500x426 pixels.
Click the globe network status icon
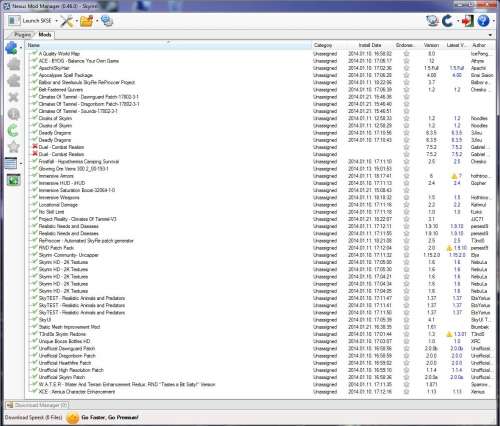432,21
